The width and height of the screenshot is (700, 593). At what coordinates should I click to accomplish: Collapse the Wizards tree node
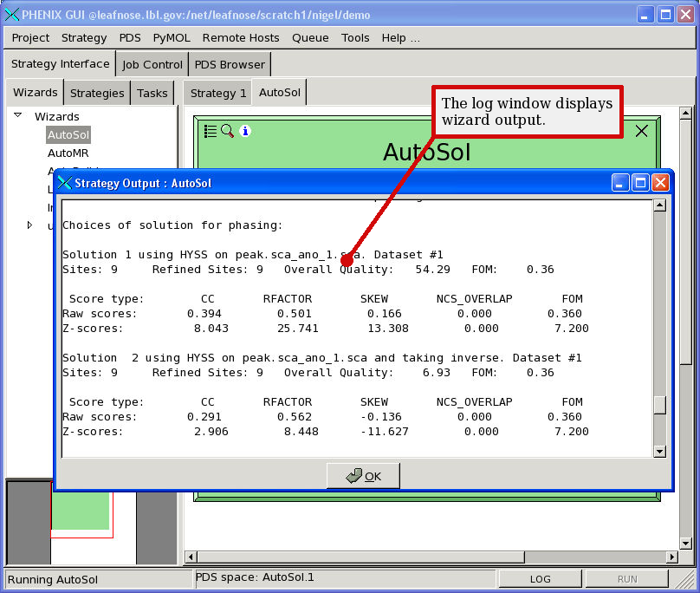click(x=16, y=116)
